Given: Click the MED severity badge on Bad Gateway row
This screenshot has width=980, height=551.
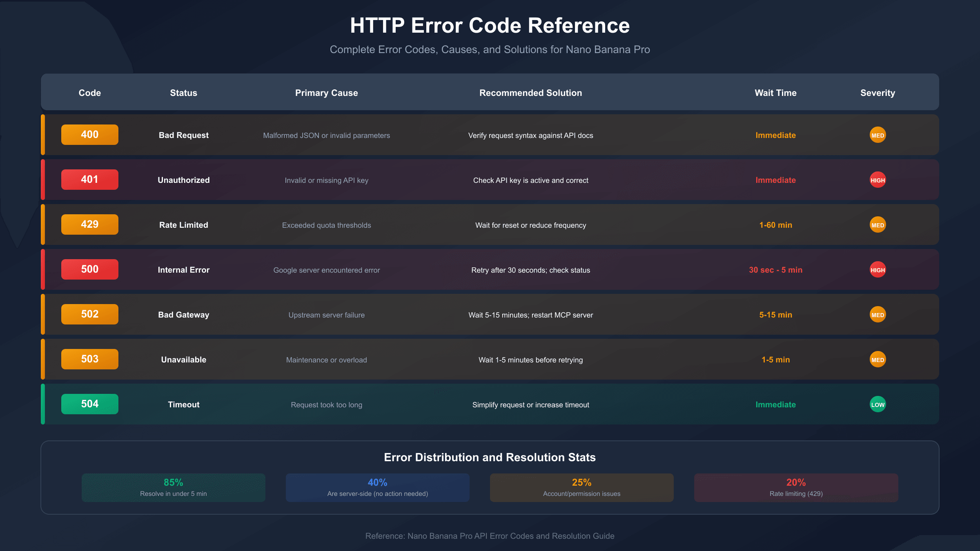Looking at the screenshot, I should pos(878,314).
